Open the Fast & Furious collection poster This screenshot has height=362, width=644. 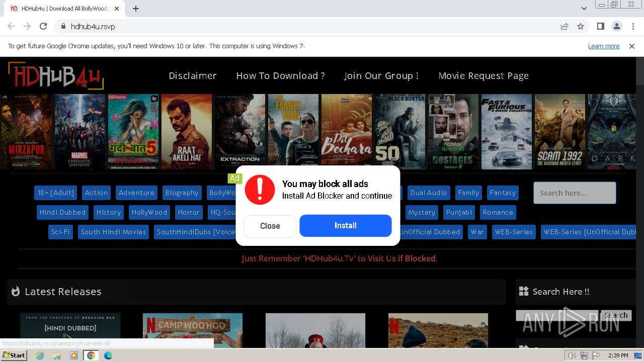click(507, 132)
